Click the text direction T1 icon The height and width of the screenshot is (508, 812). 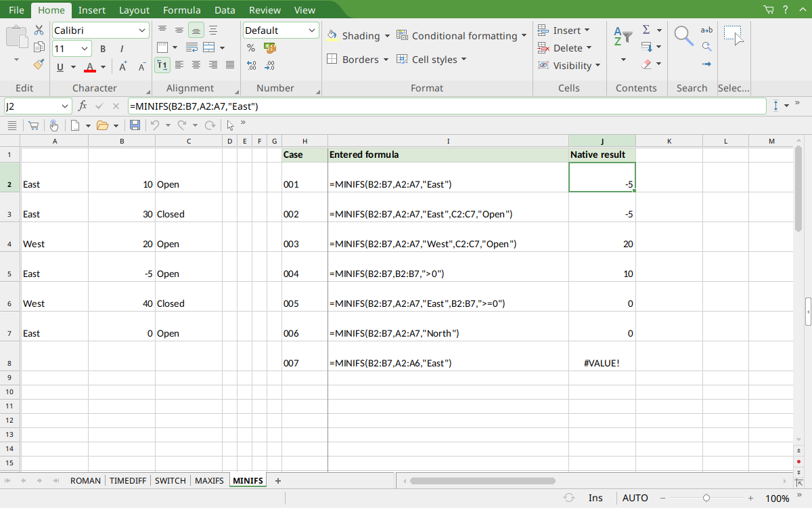tap(162, 65)
